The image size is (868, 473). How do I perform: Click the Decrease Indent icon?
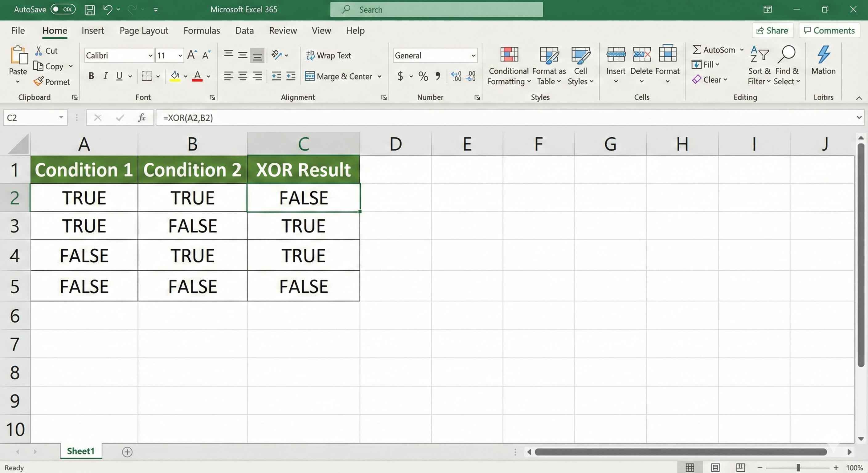[276, 76]
